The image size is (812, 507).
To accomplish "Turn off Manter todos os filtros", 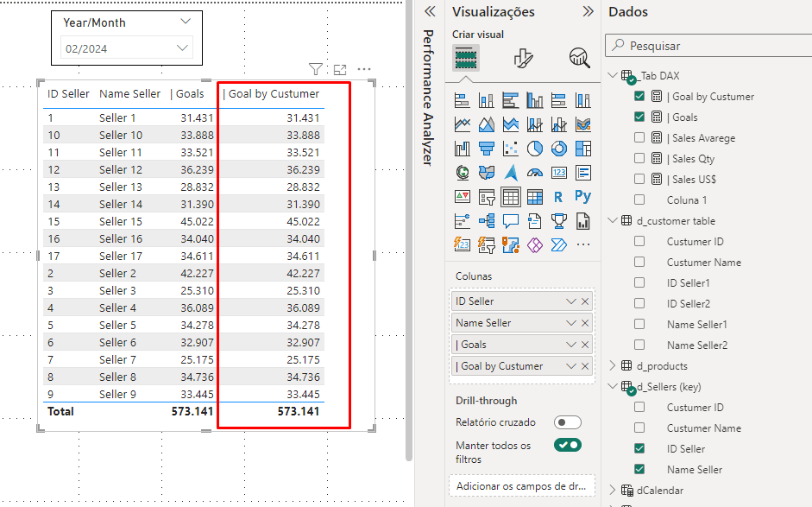I will click(x=568, y=445).
